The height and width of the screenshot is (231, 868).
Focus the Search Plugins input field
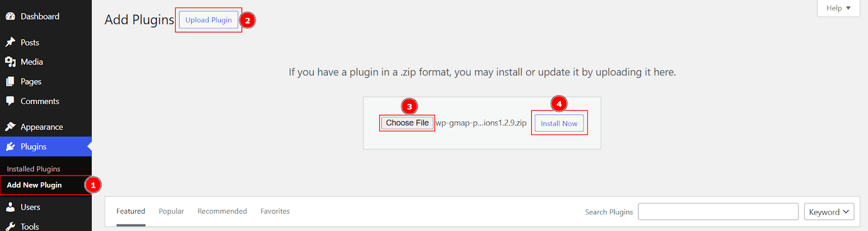point(718,211)
